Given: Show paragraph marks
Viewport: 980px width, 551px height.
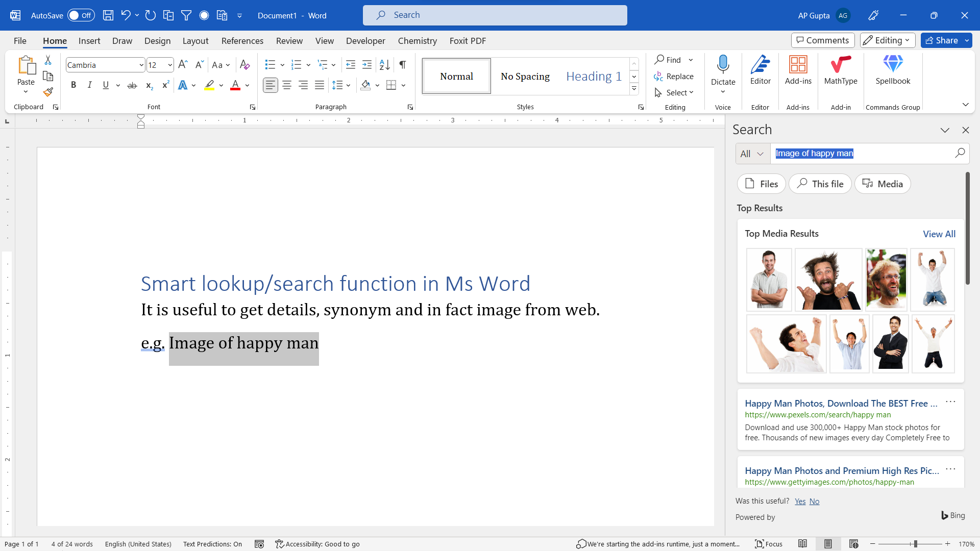Looking at the screenshot, I should coord(402,65).
